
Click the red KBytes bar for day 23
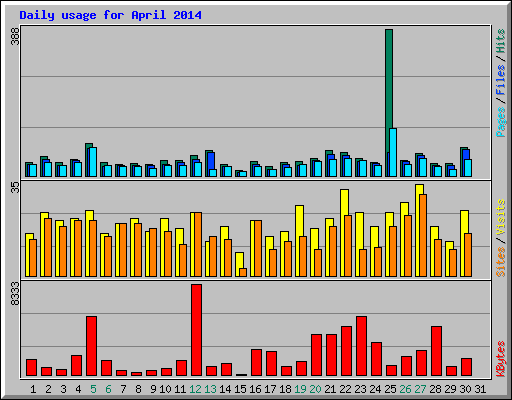(x=361, y=346)
